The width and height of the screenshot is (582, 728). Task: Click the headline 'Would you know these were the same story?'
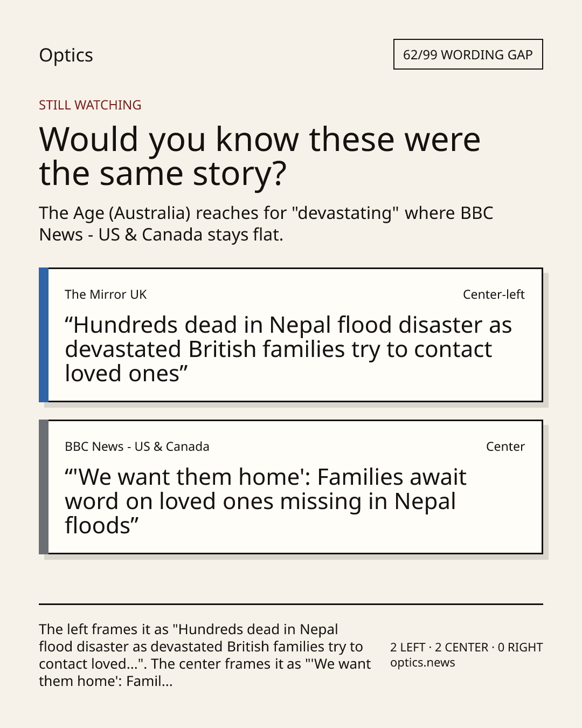click(x=260, y=156)
